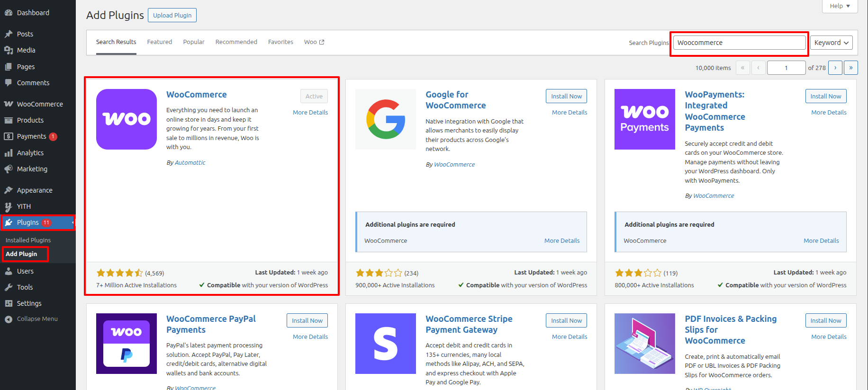The width and height of the screenshot is (868, 390).
Task: Open the WooCommerce sidebar icon
Action: [9, 104]
